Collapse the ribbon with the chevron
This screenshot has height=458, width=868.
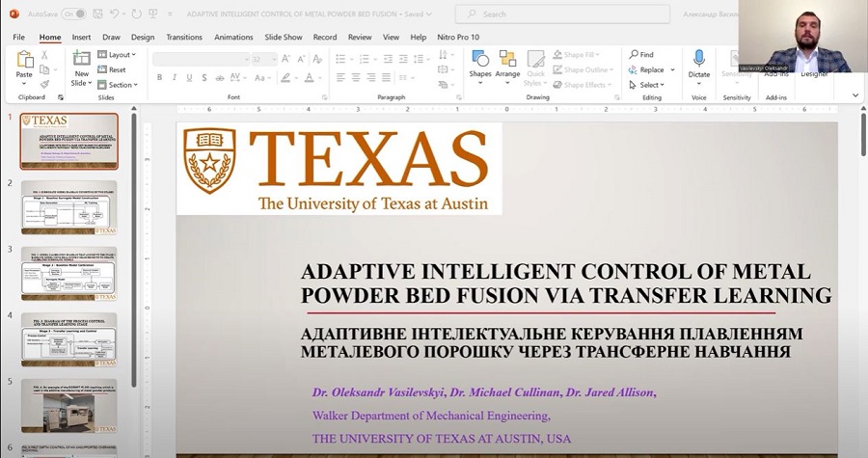coord(855,95)
